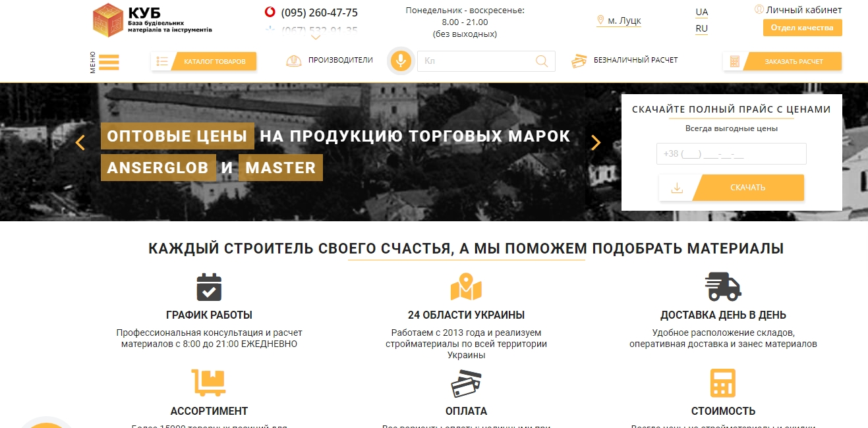The width and height of the screenshot is (868, 428).
Task: Click calculator icon on Заказать расчет
Action: 735,61
